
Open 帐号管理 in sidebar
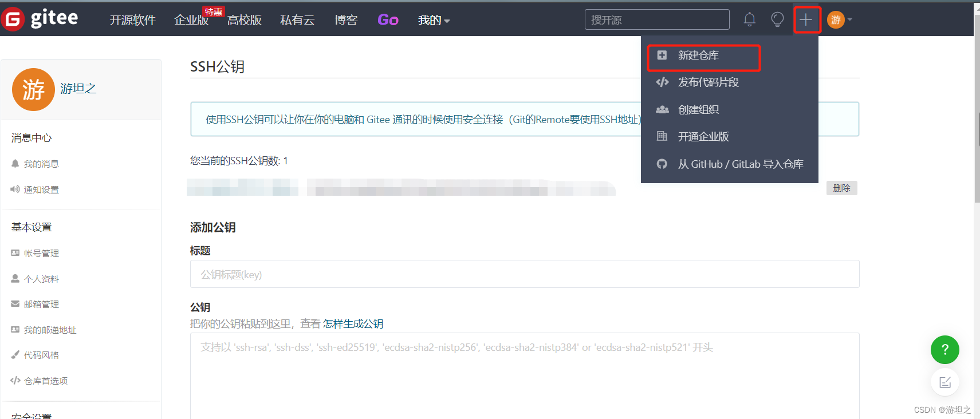41,253
